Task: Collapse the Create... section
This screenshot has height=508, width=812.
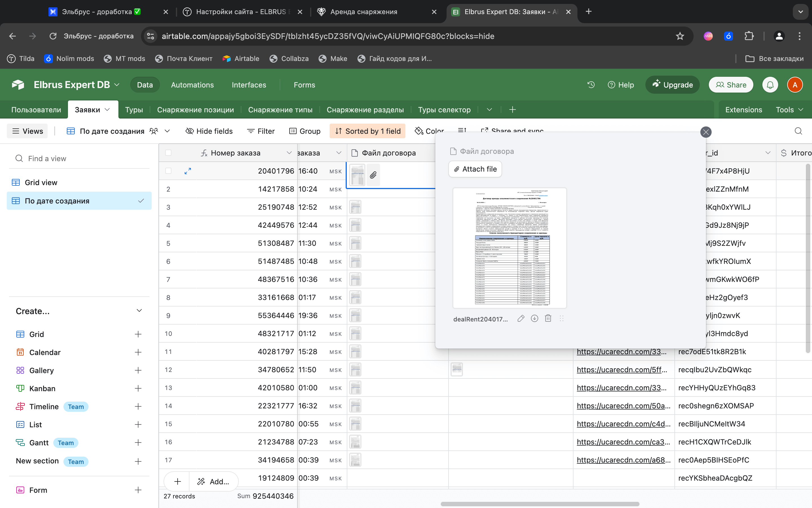Action: pyautogui.click(x=139, y=311)
